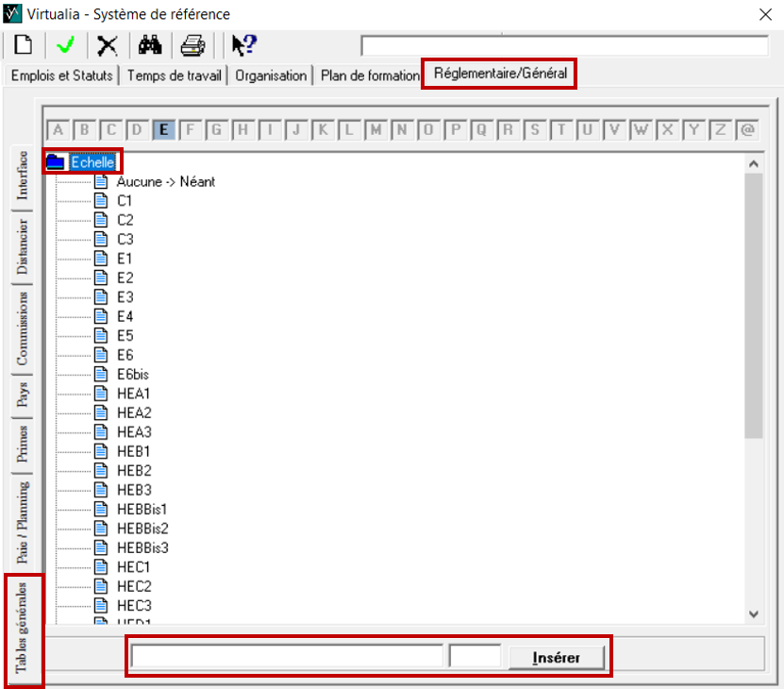This screenshot has width=784, height=689.
Task: Click the context help arrow-question icon
Action: tap(243, 45)
